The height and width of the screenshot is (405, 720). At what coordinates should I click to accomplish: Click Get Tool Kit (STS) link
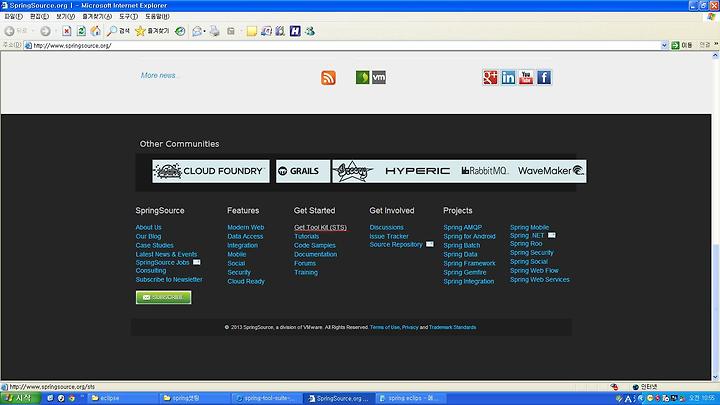[x=321, y=227]
